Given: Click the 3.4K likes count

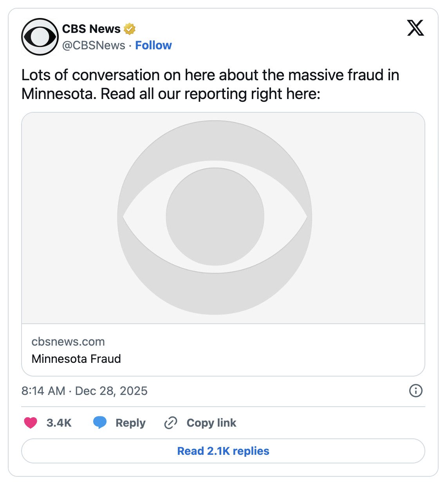Looking at the screenshot, I should 59,423.
